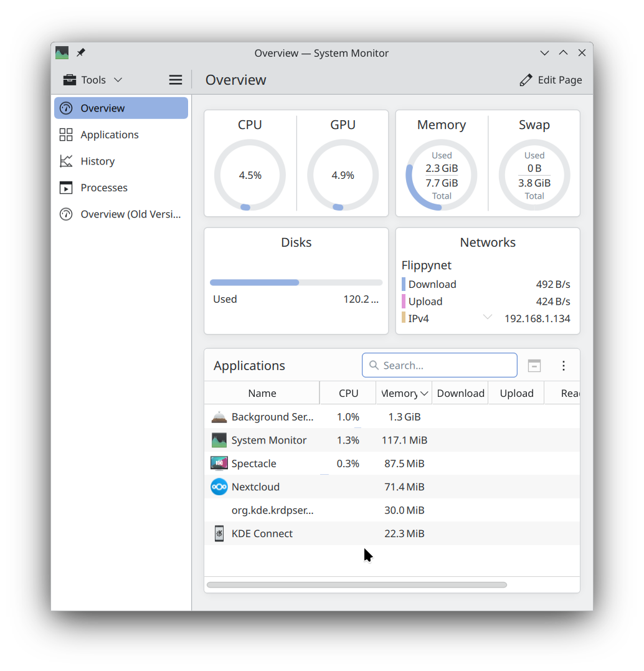Click the pin window icon in titlebar

coord(81,53)
